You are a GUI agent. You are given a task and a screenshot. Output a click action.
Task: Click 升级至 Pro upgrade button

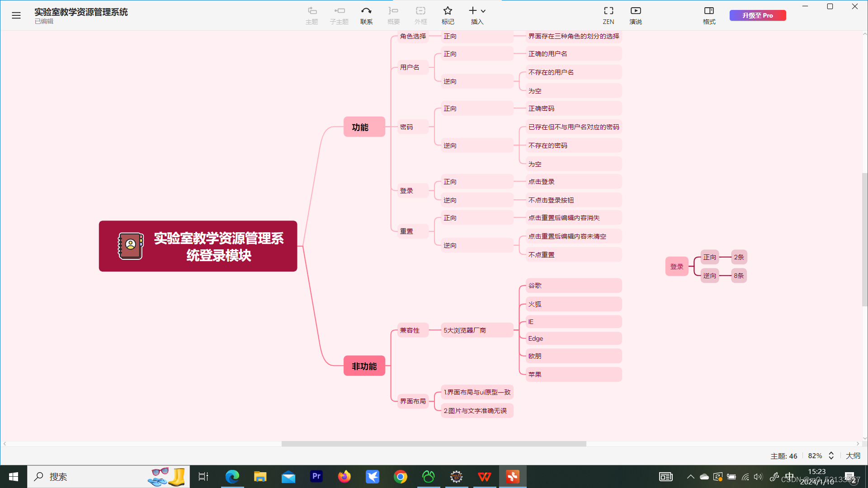tap(757, 15)
